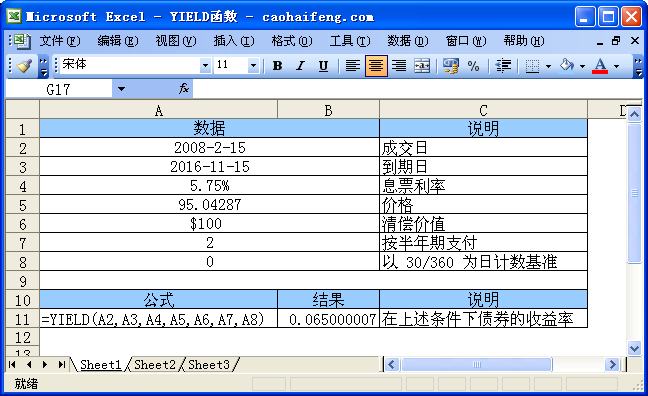Click Fill Color paint bucket
The image size is (648, 396).
coord(567,66)
